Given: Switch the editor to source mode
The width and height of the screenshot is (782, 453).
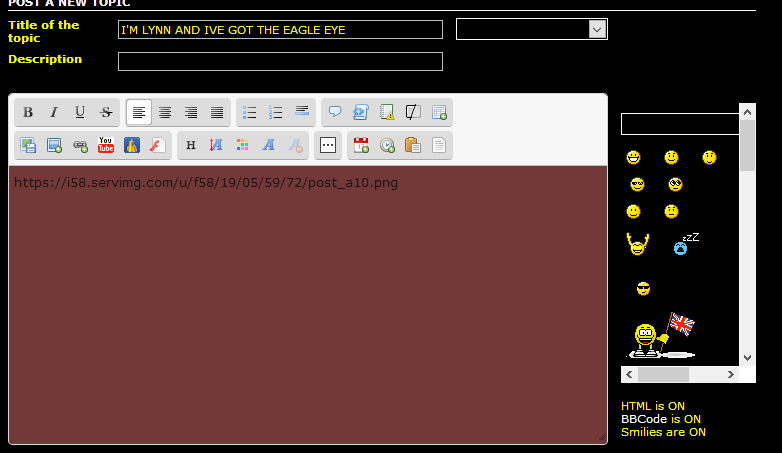Looking at the screenshot, I should click(x=439, y=145).
